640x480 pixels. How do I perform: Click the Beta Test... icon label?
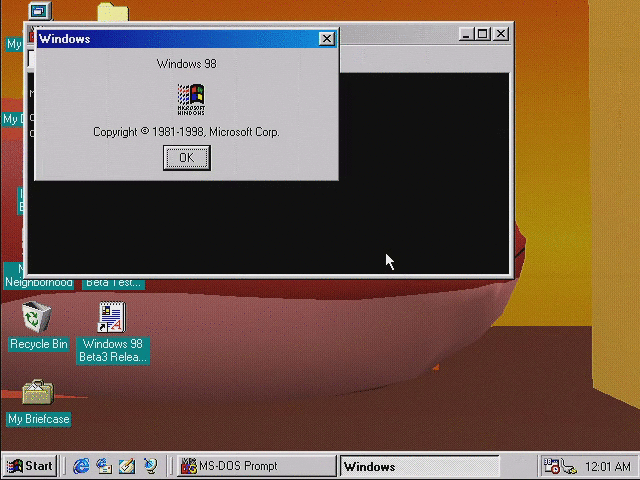coord(113,282)
